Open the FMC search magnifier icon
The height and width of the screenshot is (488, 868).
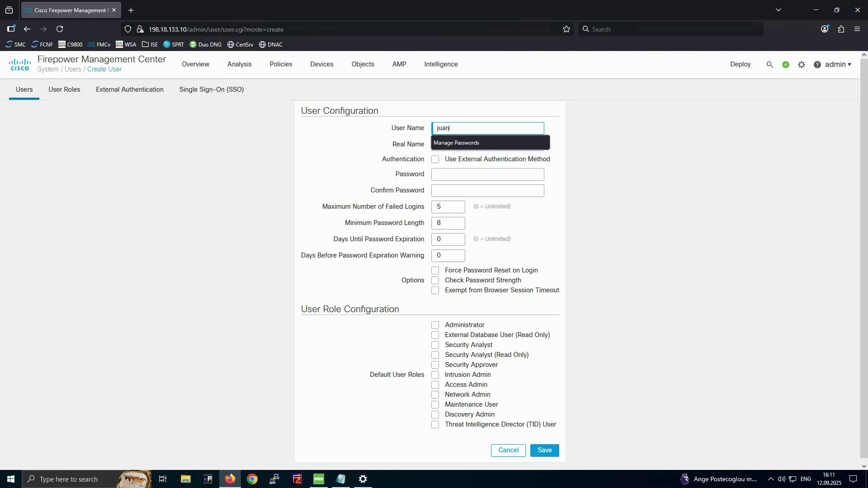click(769, 65)
